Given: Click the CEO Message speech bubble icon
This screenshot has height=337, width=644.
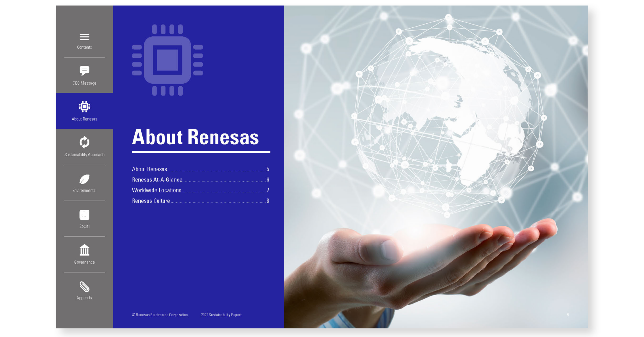Looking at the screenshot, I should (x=84, y=71).
